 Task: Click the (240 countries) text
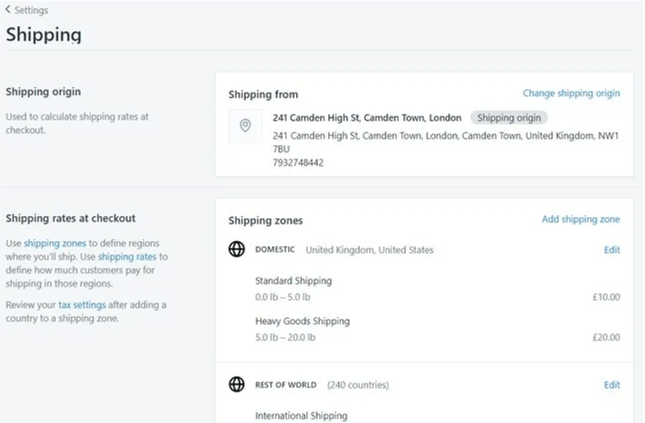(x=358, y=385)
